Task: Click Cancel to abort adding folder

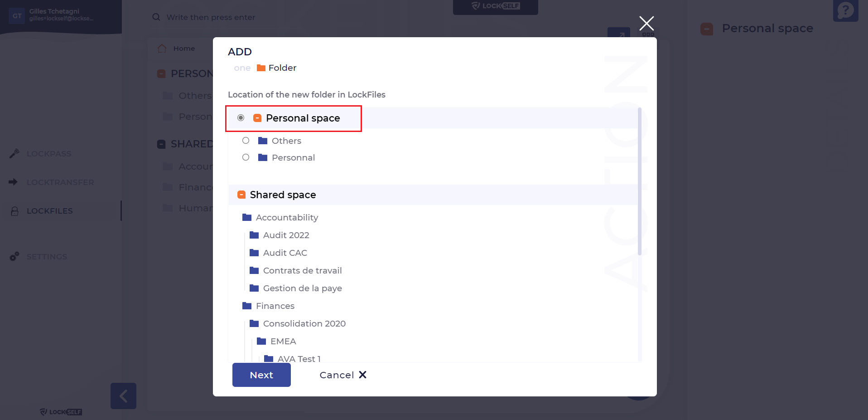Action: 343,375
